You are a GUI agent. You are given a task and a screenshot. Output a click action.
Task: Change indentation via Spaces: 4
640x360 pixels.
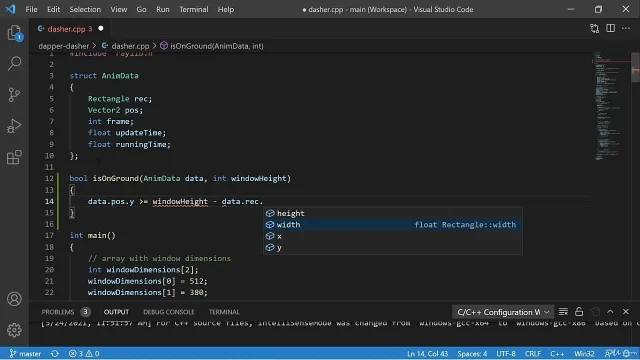pos(472,353)
